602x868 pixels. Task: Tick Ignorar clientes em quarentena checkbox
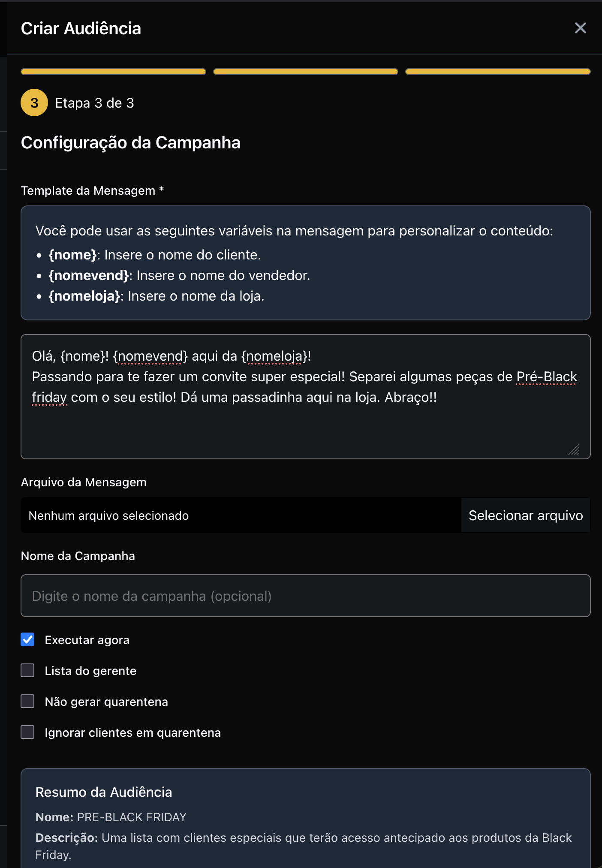click(x=28, y=732)
